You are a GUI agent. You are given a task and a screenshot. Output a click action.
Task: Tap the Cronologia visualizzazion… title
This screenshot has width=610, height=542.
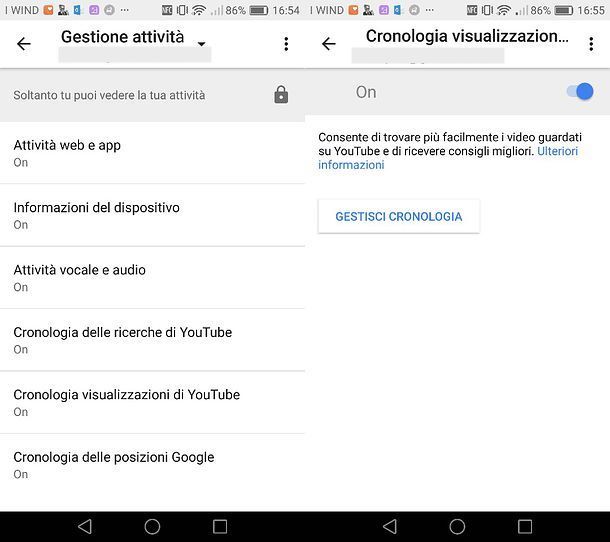click(467, 36)
